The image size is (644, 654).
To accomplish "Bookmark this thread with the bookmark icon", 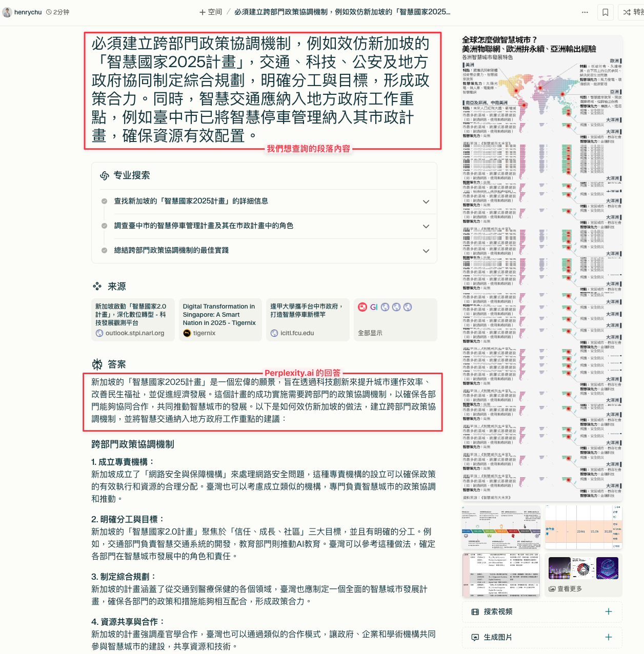I will pos(606,12).
